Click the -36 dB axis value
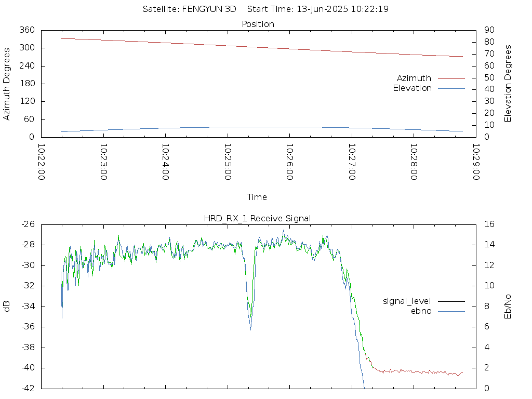Image resolution: width=532 pixels, height=399 pixels. point(28,327)
